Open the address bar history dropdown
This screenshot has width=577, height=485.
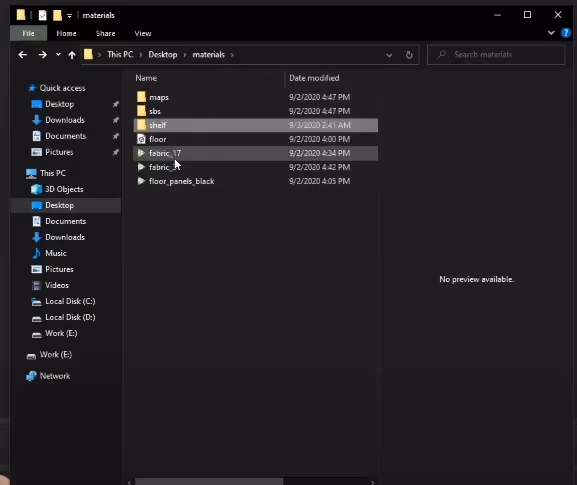(389, 55)
